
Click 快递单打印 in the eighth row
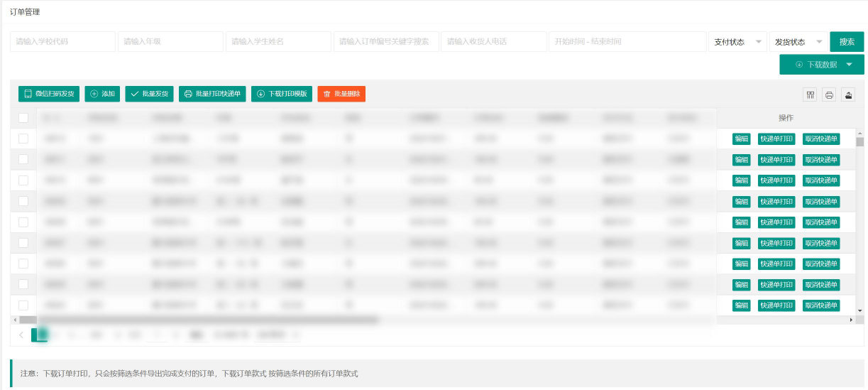click(x=776, y=285)
